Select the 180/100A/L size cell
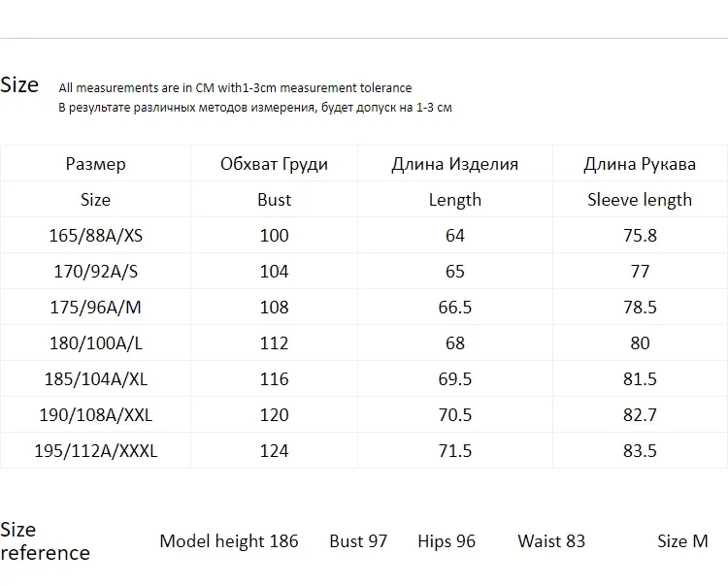728x586 pixels. [x=95, y=343]
